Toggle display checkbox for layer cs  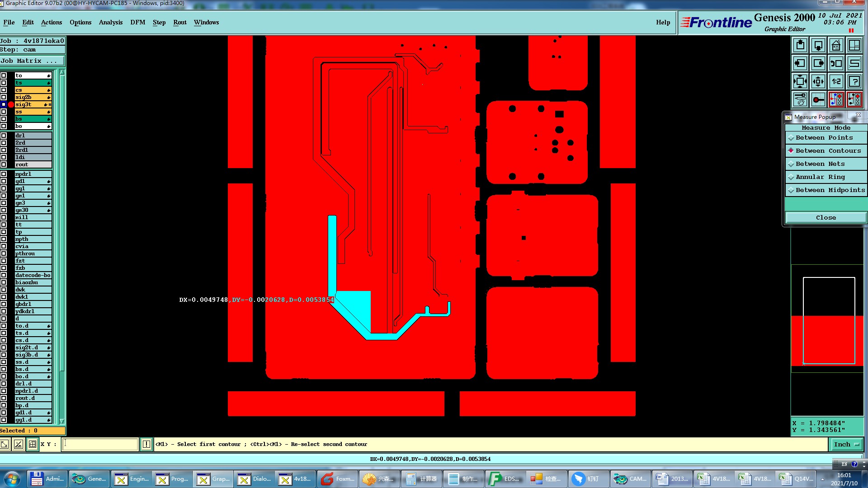4,90
